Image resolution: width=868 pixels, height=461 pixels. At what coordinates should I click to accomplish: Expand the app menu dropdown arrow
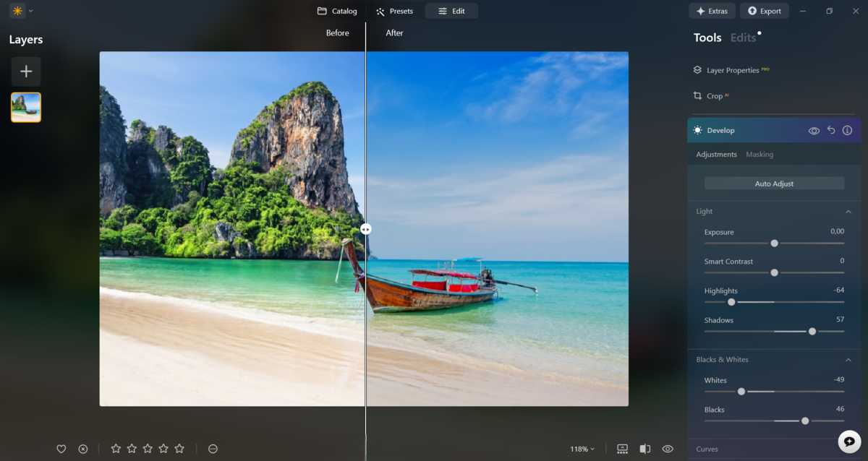coord(31,12)
